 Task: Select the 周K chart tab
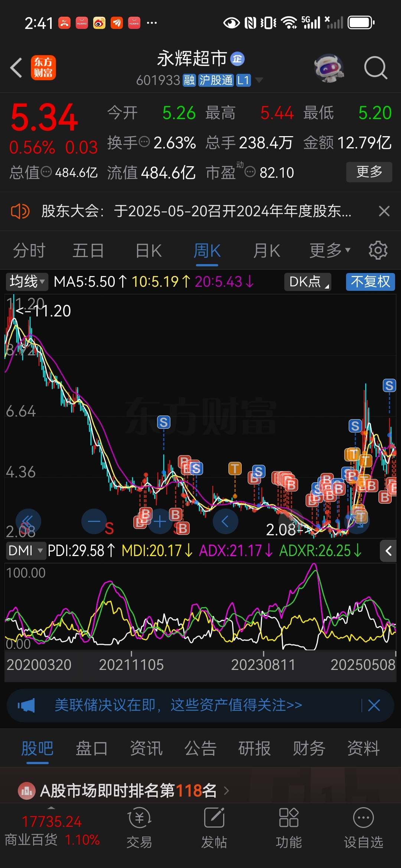(207, 250)
